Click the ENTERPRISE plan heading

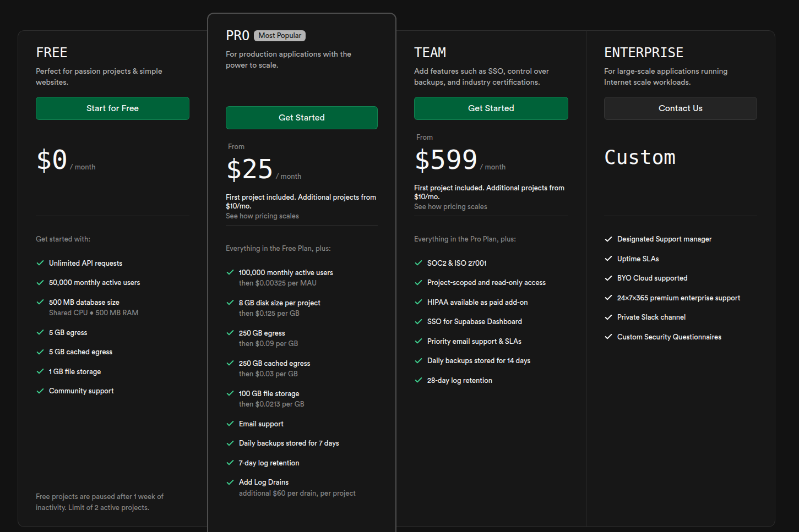coord(644,53)
